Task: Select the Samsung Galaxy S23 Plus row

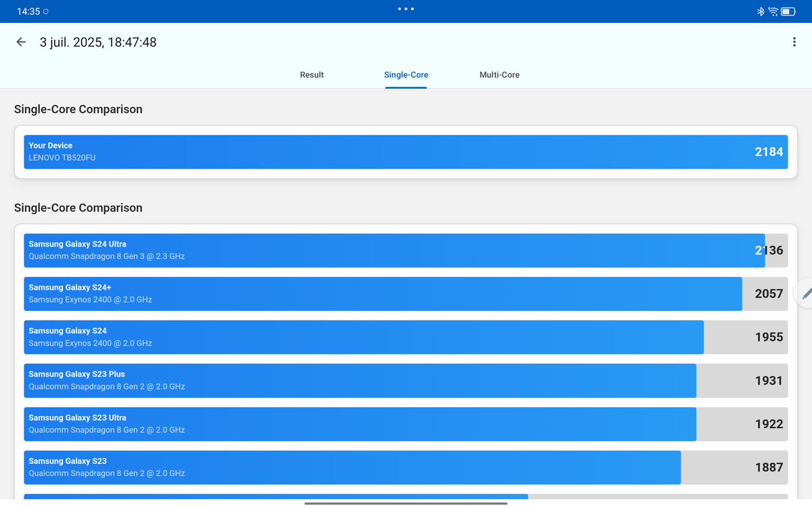Action: [x=406, y=381]
